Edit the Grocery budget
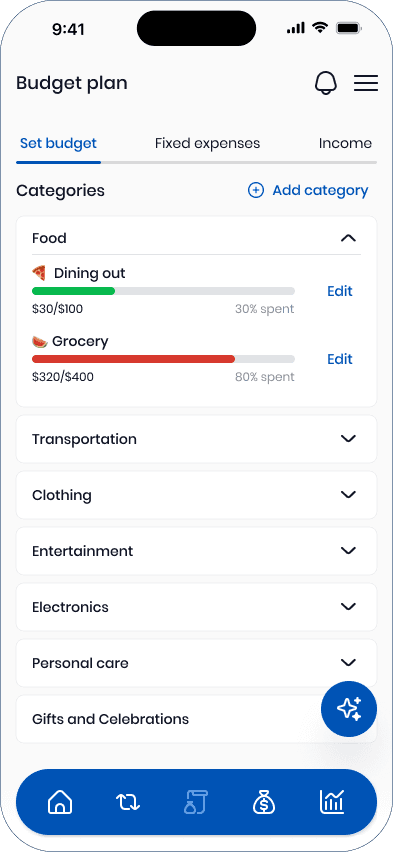Viewport: 393px width, 852px height. 340,359
